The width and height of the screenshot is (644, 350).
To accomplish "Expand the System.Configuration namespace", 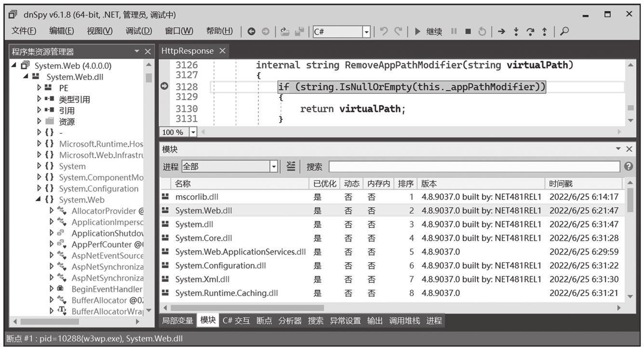I will tap(39, 188).
